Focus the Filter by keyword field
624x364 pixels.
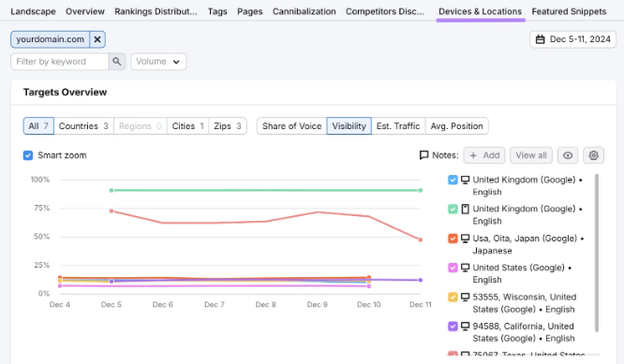tap(60, 62)
